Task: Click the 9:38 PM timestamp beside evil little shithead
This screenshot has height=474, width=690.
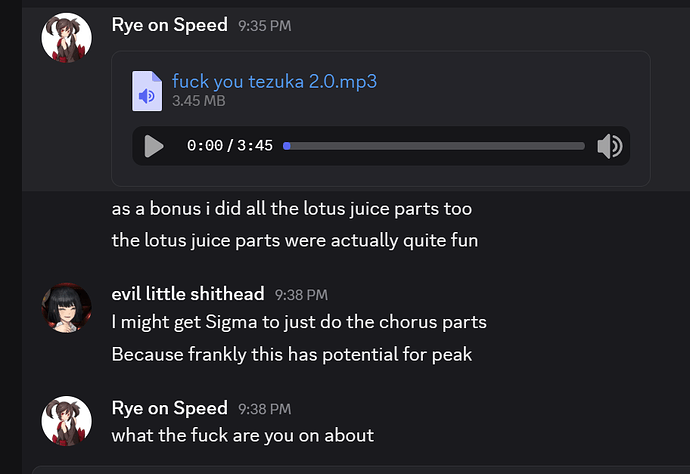Action: [301, 294]
